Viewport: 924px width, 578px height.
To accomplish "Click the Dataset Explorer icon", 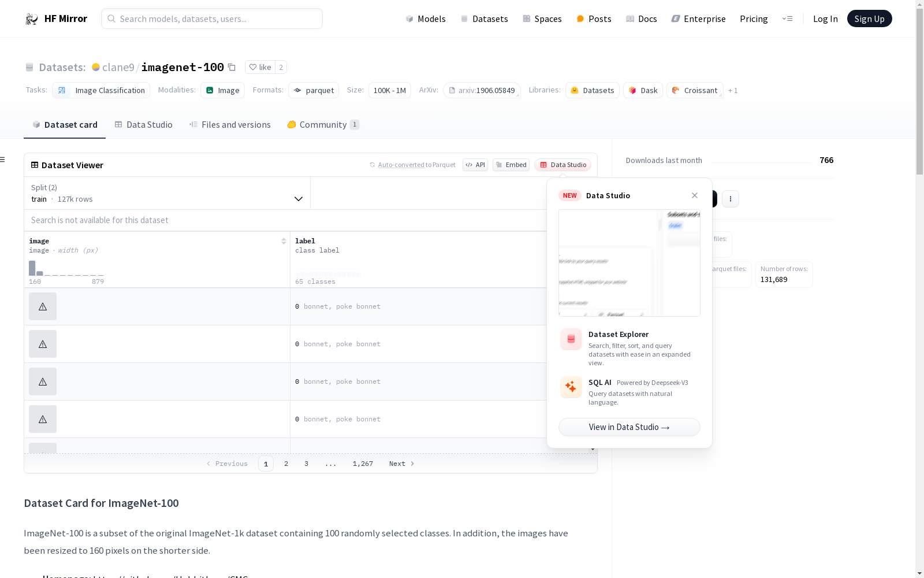I will click(x=571, y=339).
